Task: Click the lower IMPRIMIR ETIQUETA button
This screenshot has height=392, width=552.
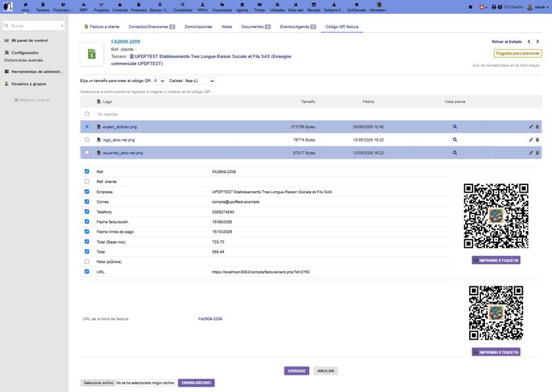Action: pyautogui.click(x=496, y=352)
